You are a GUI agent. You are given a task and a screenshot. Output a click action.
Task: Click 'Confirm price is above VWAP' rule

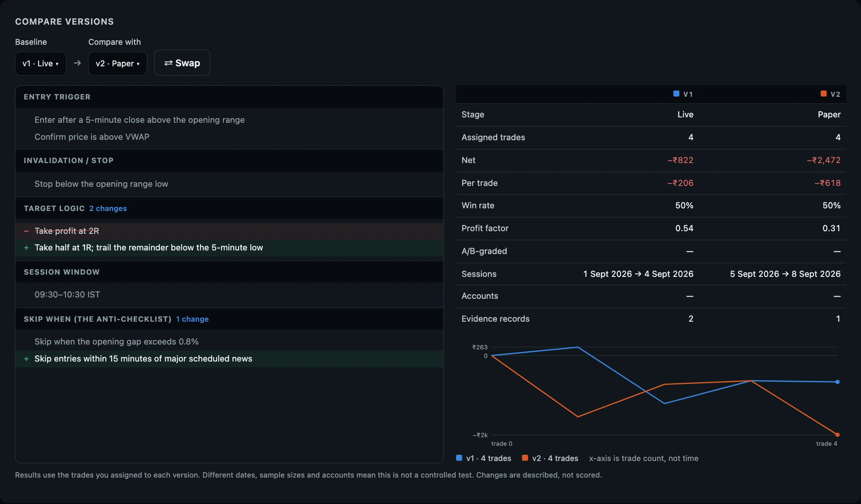click(92, 137)
